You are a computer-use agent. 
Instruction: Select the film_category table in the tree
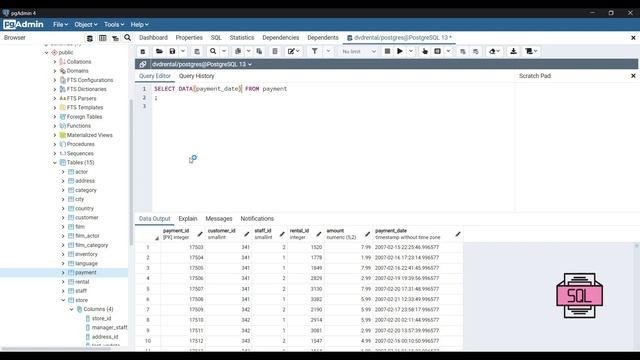point(91,245)
